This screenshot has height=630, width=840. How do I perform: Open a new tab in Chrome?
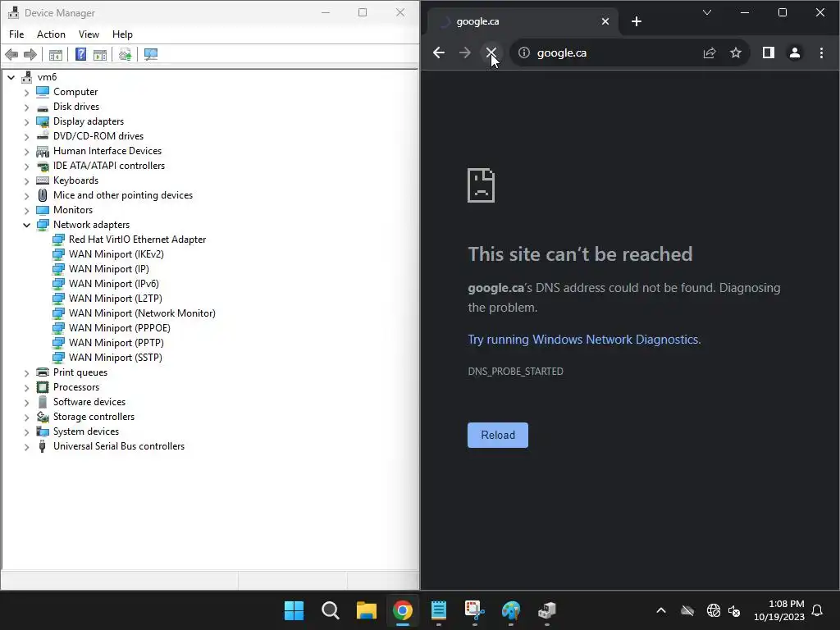click(637, 21)
